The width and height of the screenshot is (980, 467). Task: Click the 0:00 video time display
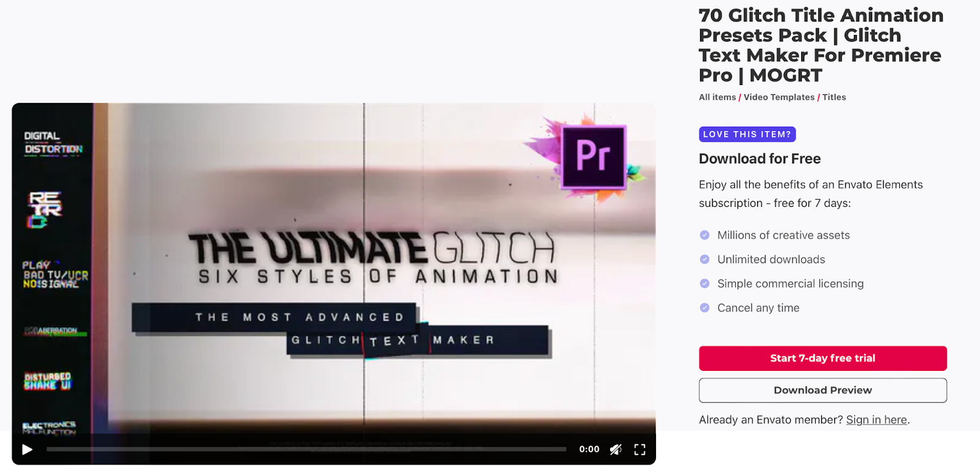pyautogui.click(x=589, y=449)
